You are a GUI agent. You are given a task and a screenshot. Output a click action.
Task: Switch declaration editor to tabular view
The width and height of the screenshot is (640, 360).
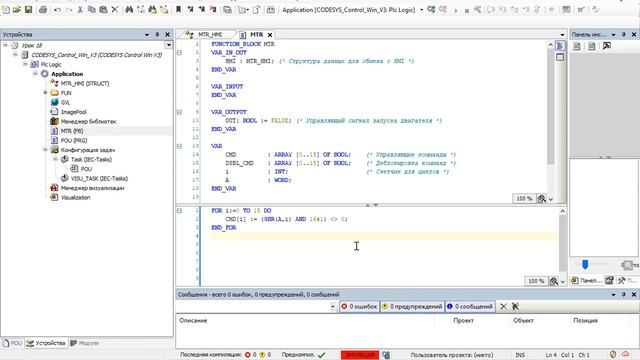(x=560, y=57)
